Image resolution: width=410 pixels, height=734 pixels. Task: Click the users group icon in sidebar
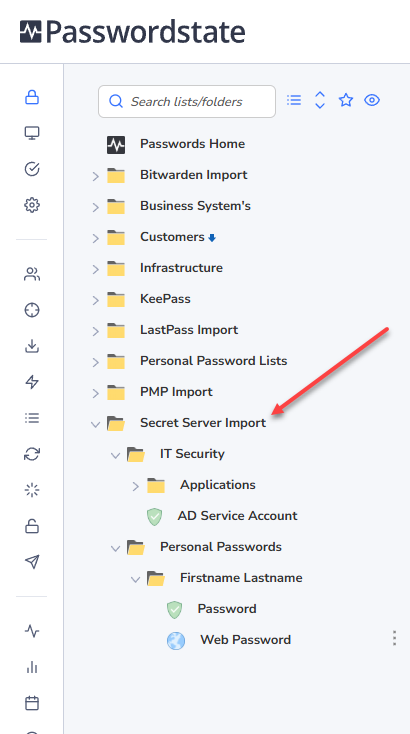(x=32, y=274)
